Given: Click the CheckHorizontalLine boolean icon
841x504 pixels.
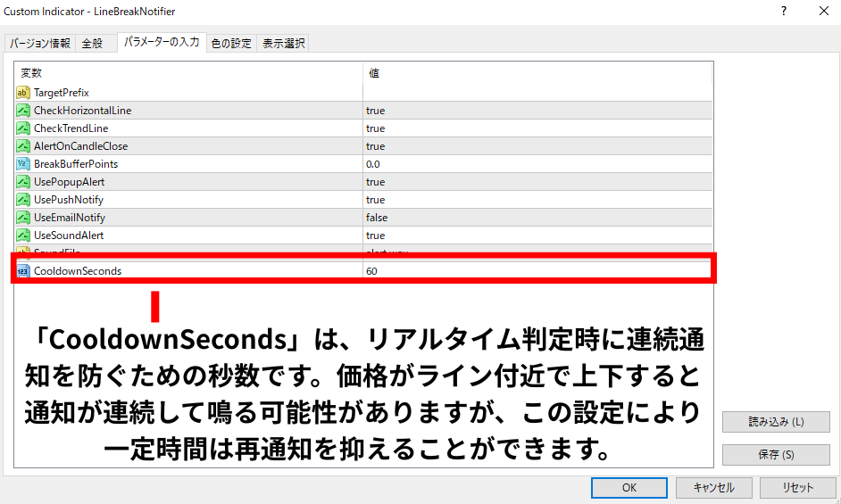Looking at the screenshot, I should point(23,111).
